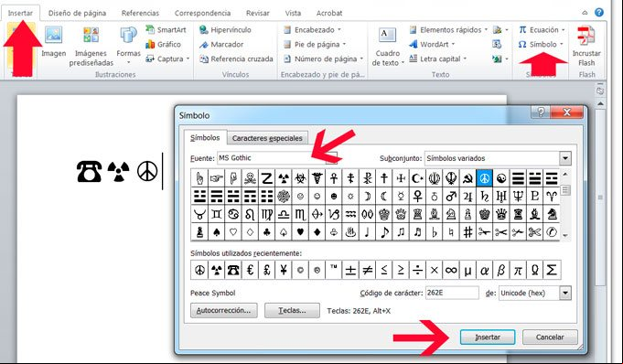Open the Acrobat tab
The image size is (623, 364).
click(329, 13)
